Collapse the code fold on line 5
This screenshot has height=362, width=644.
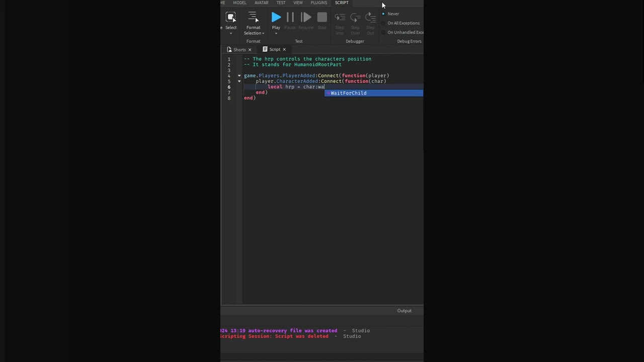(239, 81)
